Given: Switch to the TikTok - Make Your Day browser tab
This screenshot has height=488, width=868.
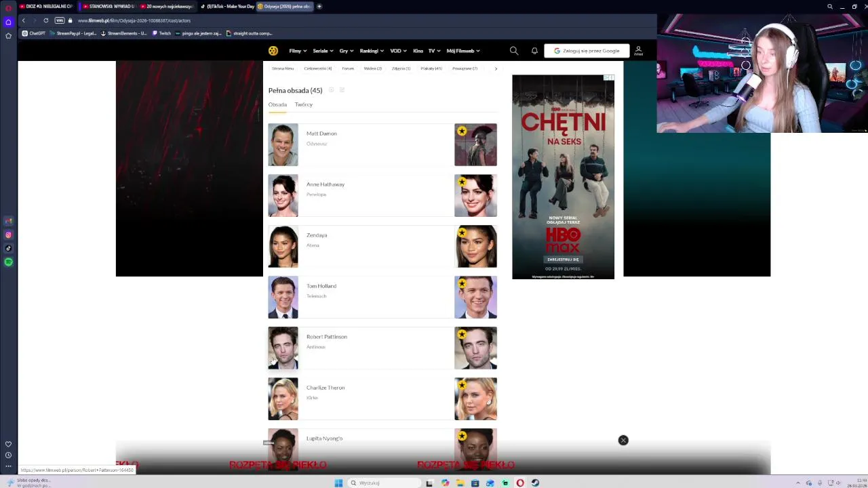Looking at the screenshot, I should tap(226, 6).
